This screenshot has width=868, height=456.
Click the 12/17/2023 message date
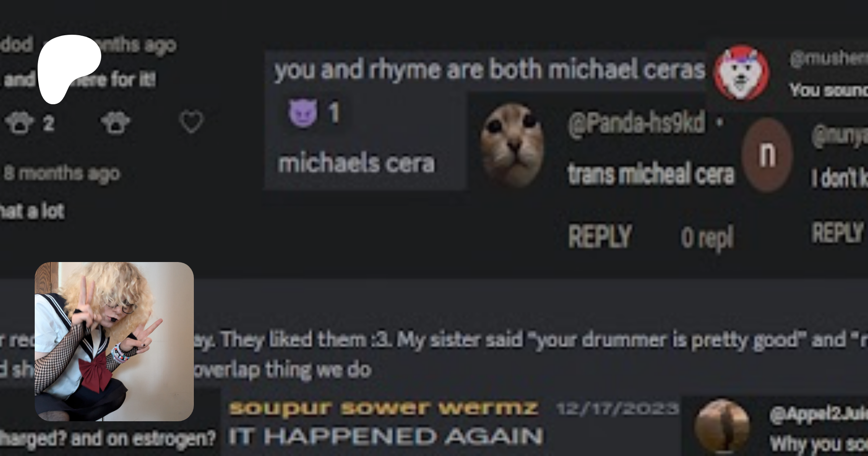click(x=617, y=409)
